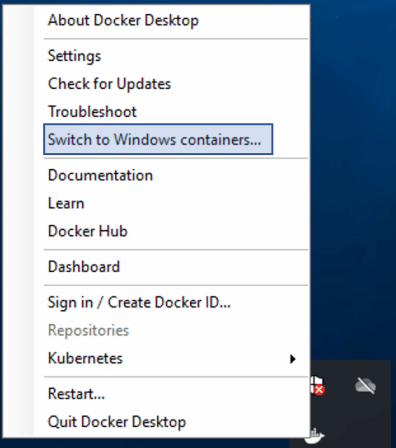Click the OneDrive cloud tray icon

pos(365,386)
